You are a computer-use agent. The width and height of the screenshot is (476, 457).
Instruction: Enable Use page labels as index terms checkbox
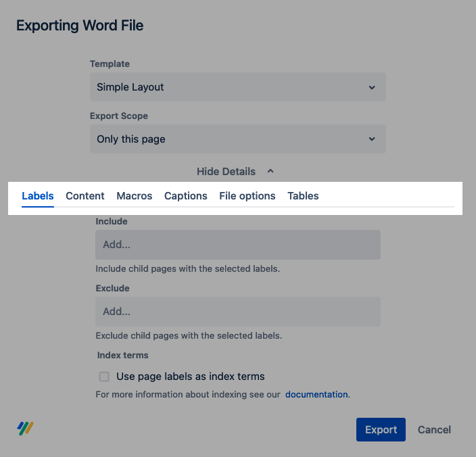coord(104,377)
